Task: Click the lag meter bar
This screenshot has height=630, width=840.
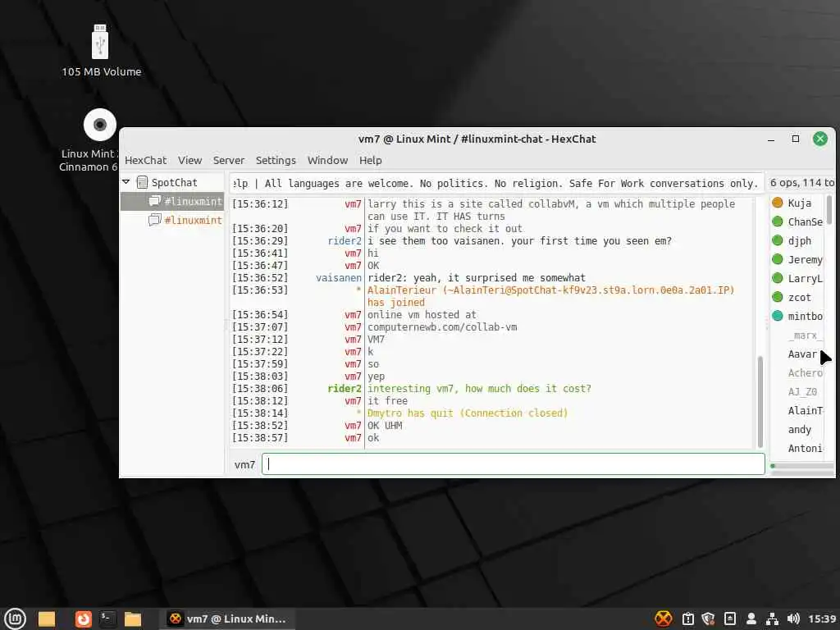Action: (x=802, y=466)
